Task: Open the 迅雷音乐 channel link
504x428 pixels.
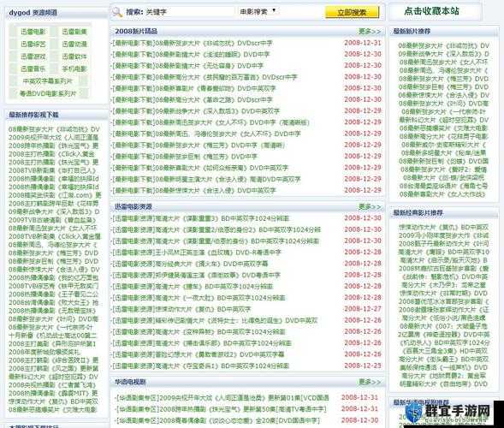Action: (33, 68)
